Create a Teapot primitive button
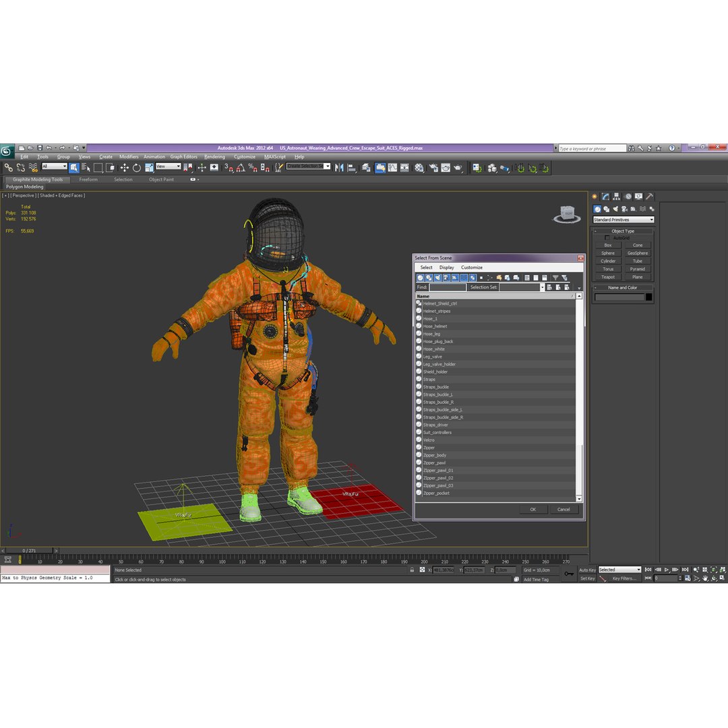Image resolution: width=728 pixels, height=728 pixels. 608,277
